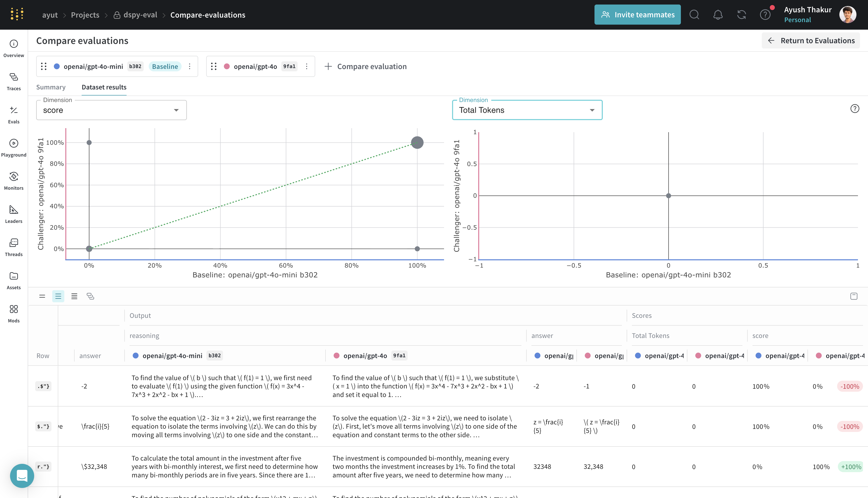Screen dimensions: 868x498
Task: Click the Projects breadcrumb
Action: click(x=85, y=15)
